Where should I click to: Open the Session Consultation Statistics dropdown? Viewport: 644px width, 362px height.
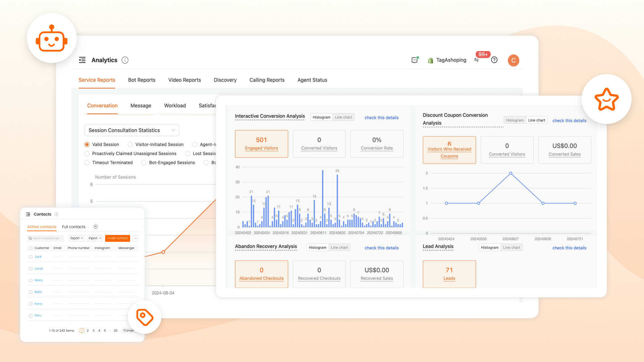coord(131,130)
